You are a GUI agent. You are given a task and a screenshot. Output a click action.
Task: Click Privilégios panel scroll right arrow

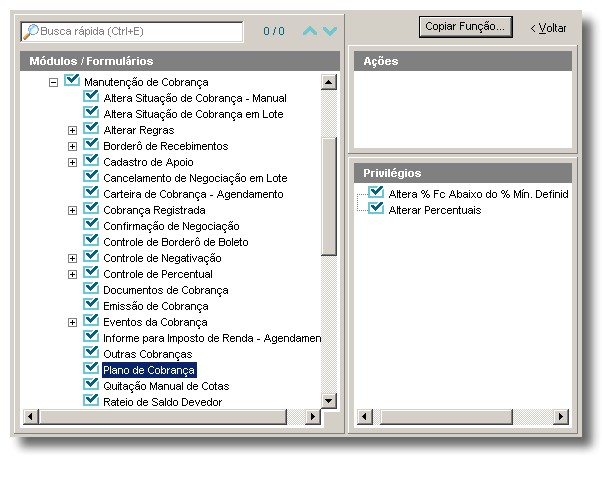561,416
